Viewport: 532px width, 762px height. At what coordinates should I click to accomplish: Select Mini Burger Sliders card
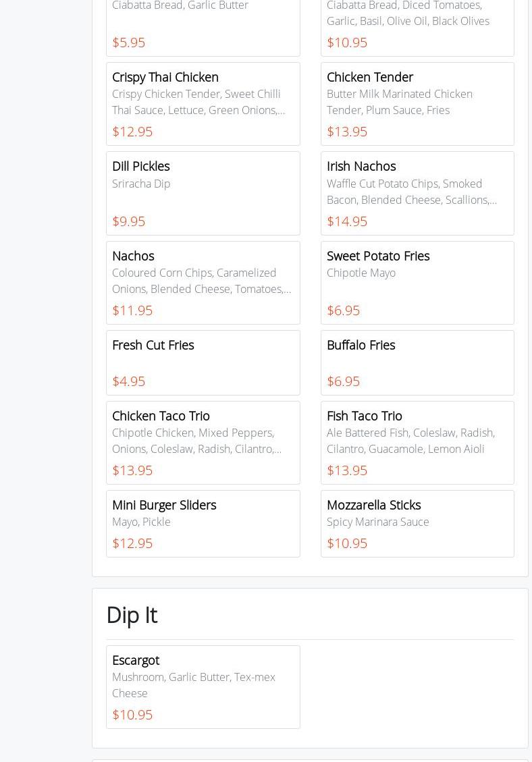pos(203,523)
